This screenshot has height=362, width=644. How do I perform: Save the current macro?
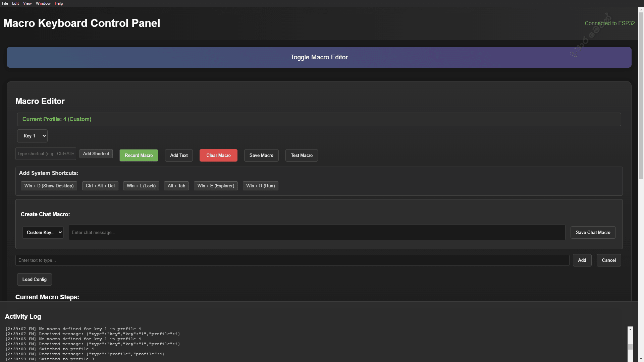point(261,155)
